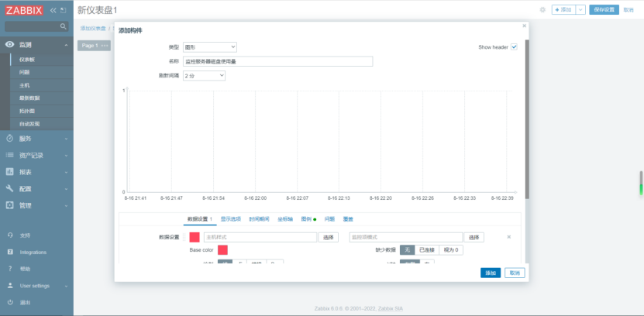Click the eye icon for 监测
644x316 pixels.
coord(10,45)
